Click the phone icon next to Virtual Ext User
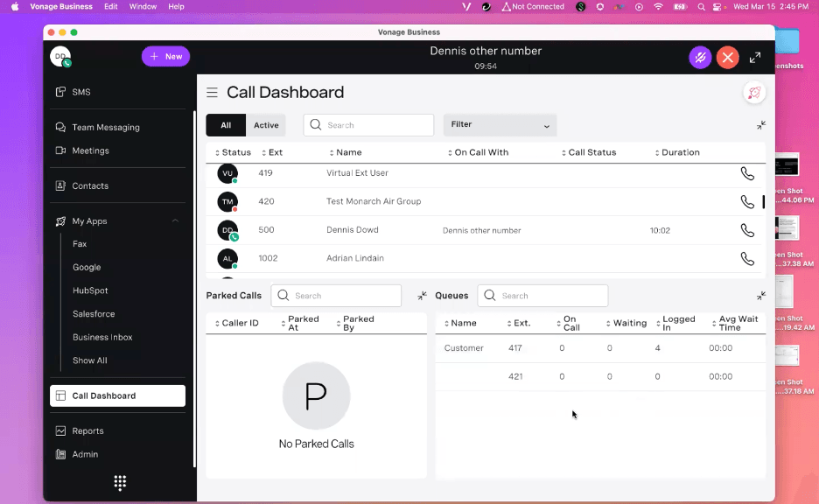Screen dimensions: 819x504 click(x=746, y=173)
